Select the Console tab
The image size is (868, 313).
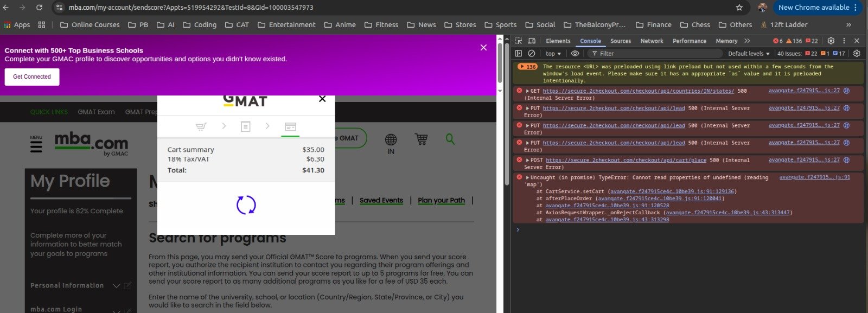pyautogui.click(x=590, y=41)
